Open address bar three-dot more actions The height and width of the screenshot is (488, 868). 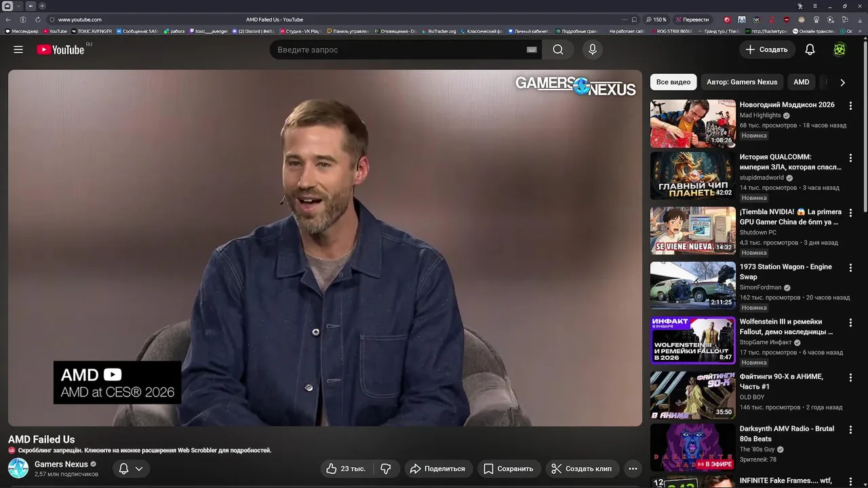[x=624, y=20]
